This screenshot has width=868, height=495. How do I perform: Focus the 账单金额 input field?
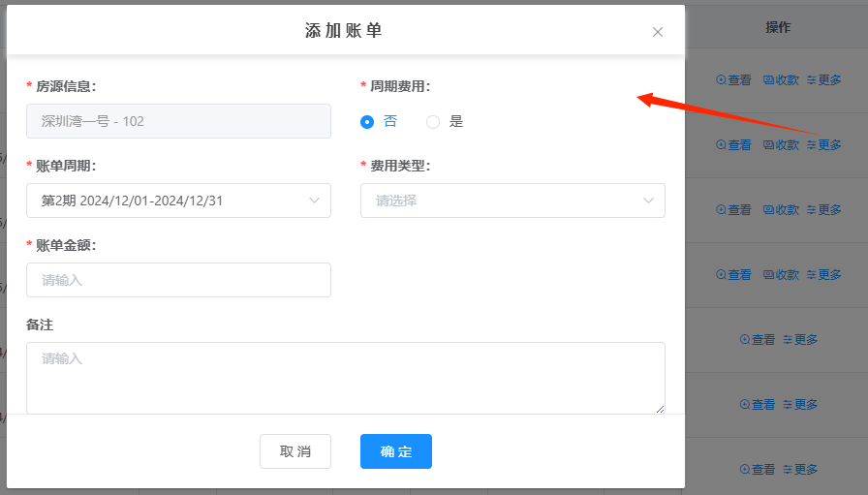(x=178, y=280)
